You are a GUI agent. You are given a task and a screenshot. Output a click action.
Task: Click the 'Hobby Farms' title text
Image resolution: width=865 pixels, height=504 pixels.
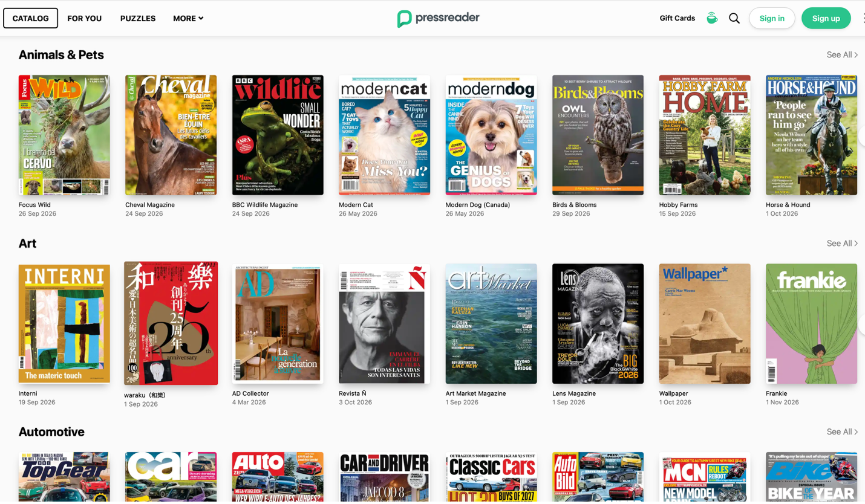678,205
